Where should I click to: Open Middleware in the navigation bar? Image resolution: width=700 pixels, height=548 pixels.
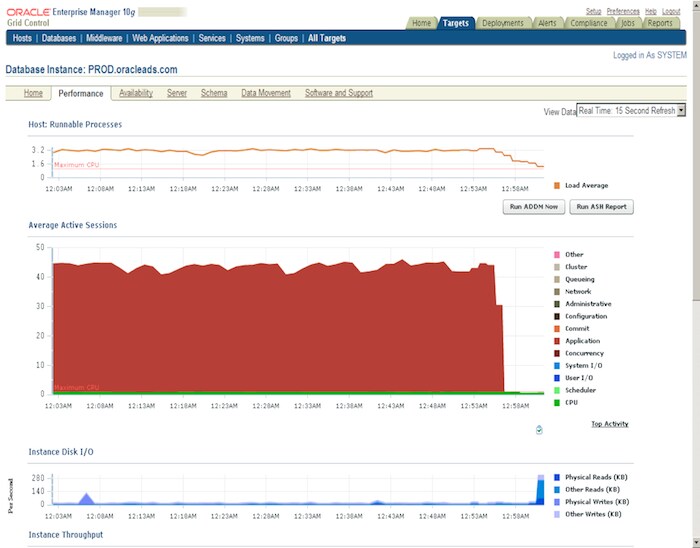[104, 38]
